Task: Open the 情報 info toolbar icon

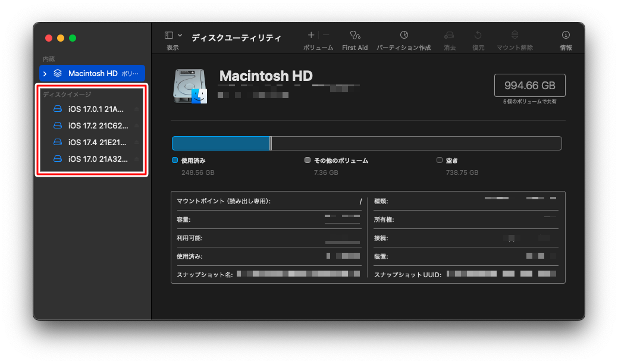Action: point(566,35)
